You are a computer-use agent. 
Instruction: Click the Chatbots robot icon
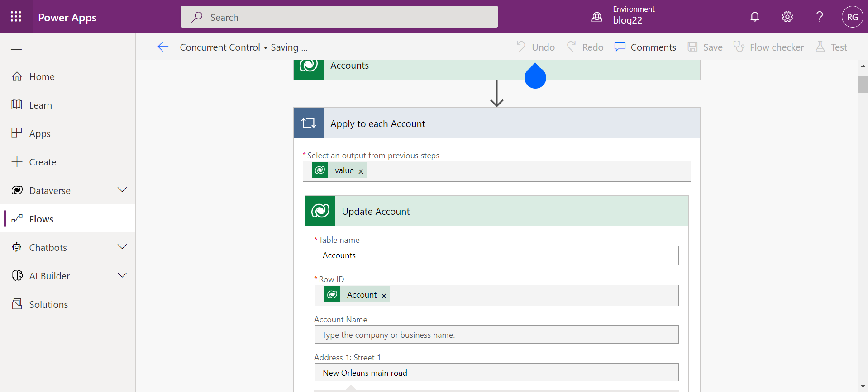(x=17, y=247)
